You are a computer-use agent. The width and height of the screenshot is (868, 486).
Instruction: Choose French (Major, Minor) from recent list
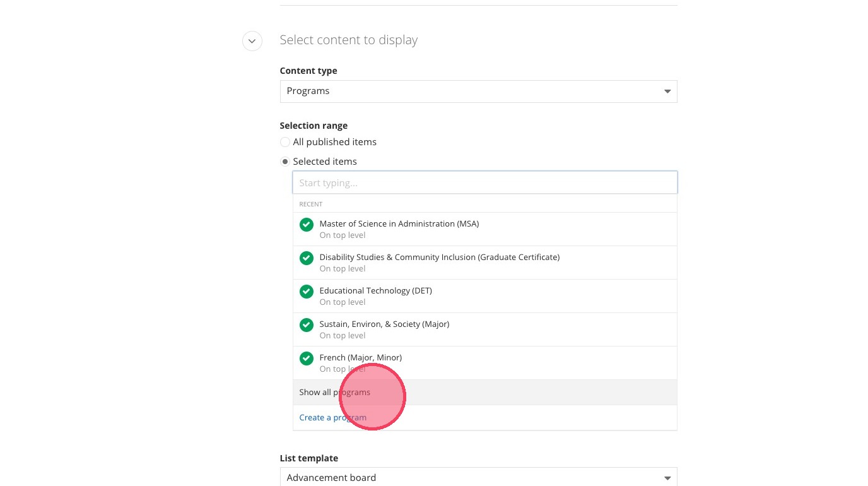pos(360,358)
